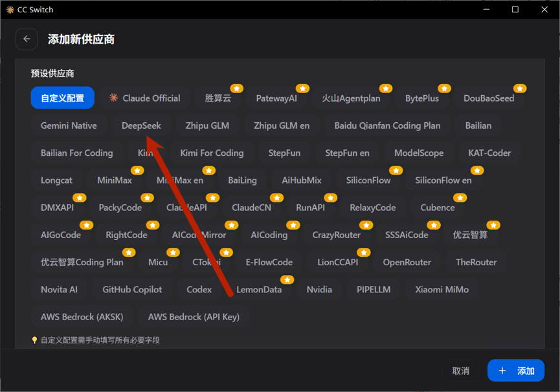This screenshot has width=560, height=392.
Task: Select TheRouter provider chip
Action: (476, 262)
